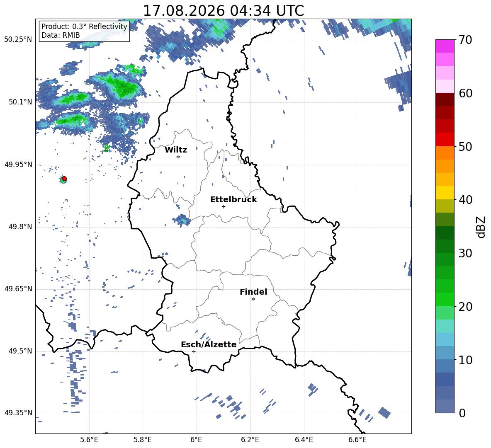Image resolution: width=491 pixels, height=448 pixels.
Task: Click the 6°E longitude tick label
Action: coord(196,440)
